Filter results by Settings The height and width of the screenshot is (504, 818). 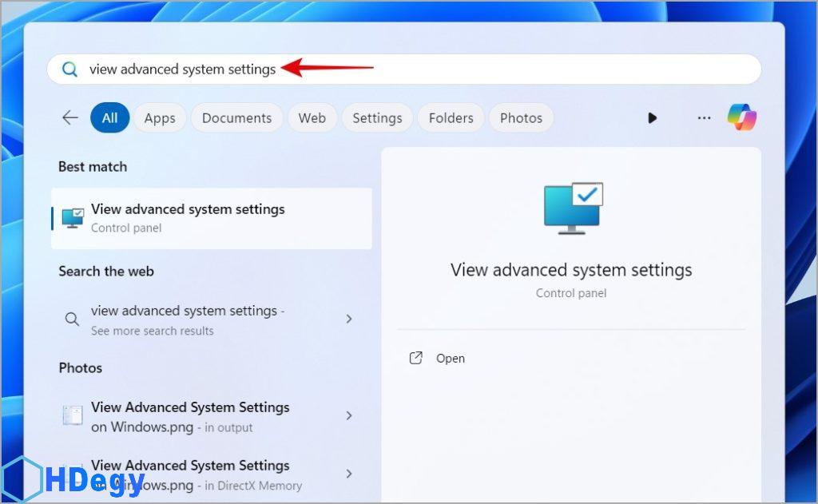point(377,118)
